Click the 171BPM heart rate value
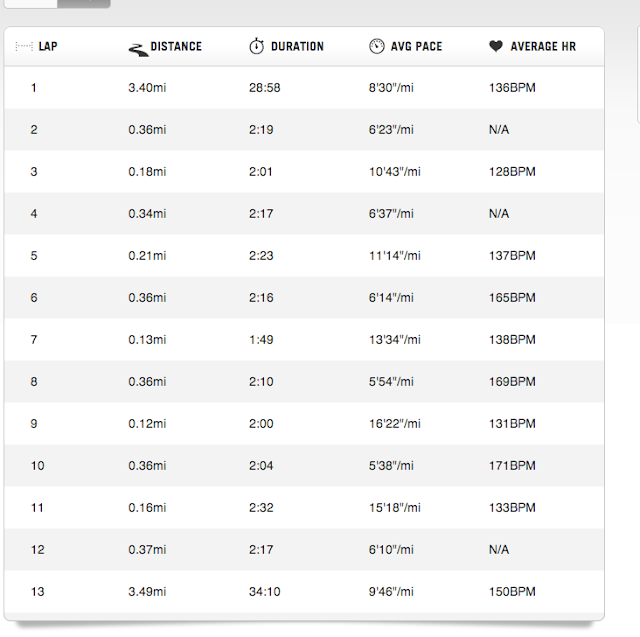The width and height of the screenshot is (640, 637). 512,466
